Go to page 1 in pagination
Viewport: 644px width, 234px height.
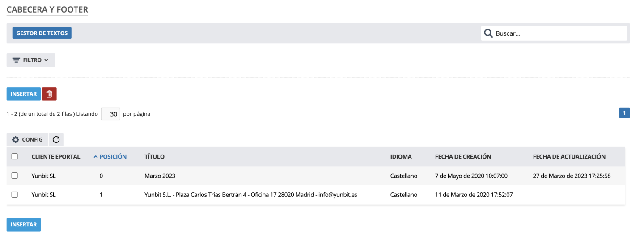(x=624, y=113)
